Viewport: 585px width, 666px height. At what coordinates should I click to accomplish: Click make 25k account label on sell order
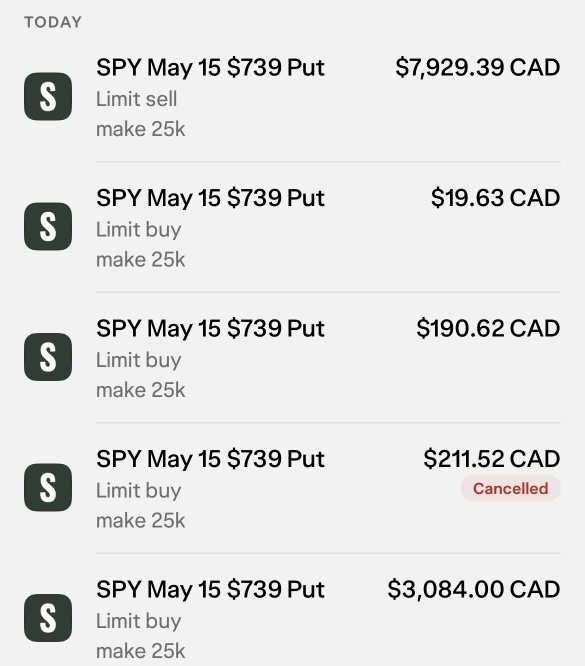[x=141, y=129]
